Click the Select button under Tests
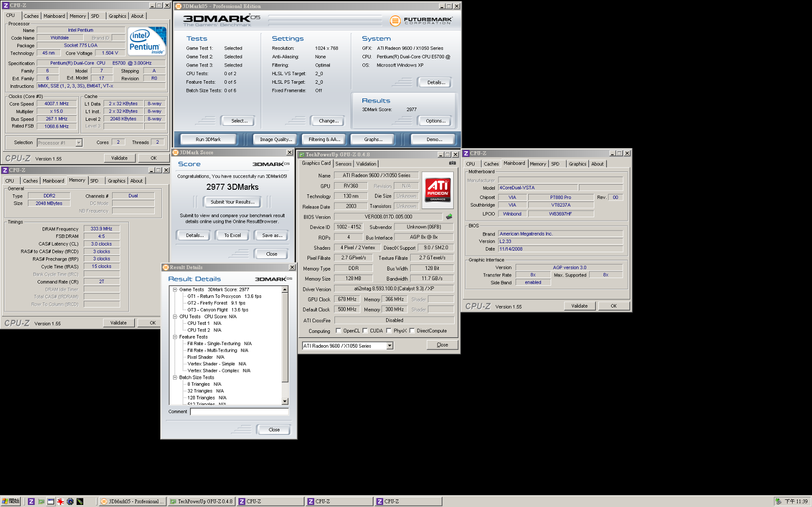This screenshot has width=812, height=507. click(x=240, y=121)
